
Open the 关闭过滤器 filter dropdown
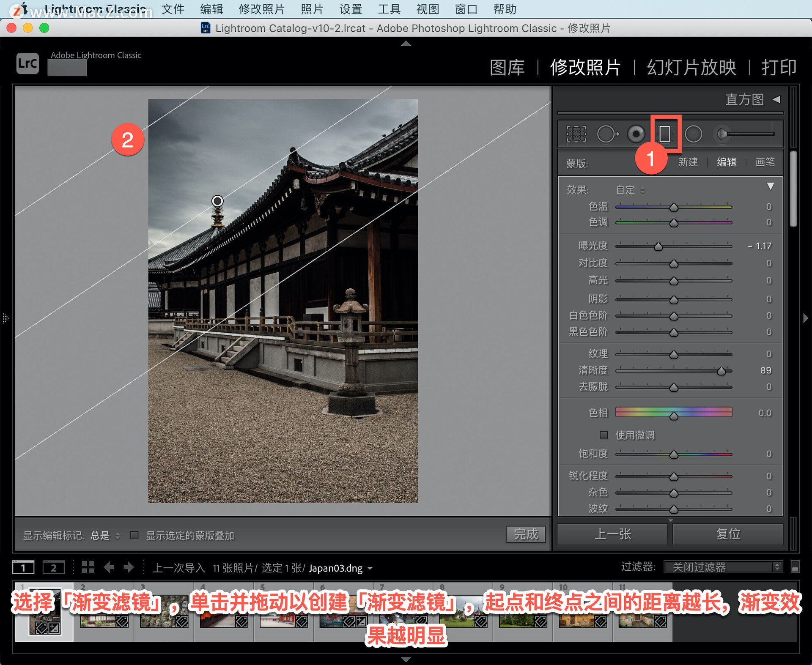(x=723, y=567)
